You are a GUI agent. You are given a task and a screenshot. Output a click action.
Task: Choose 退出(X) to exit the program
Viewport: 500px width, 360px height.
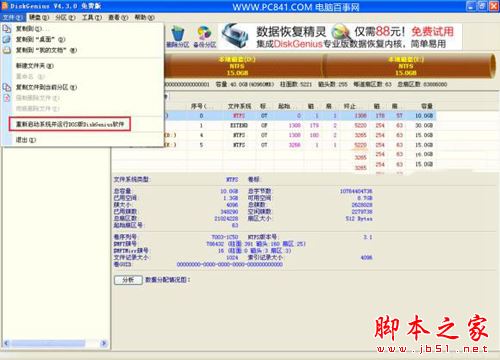(x=26, y=140)
